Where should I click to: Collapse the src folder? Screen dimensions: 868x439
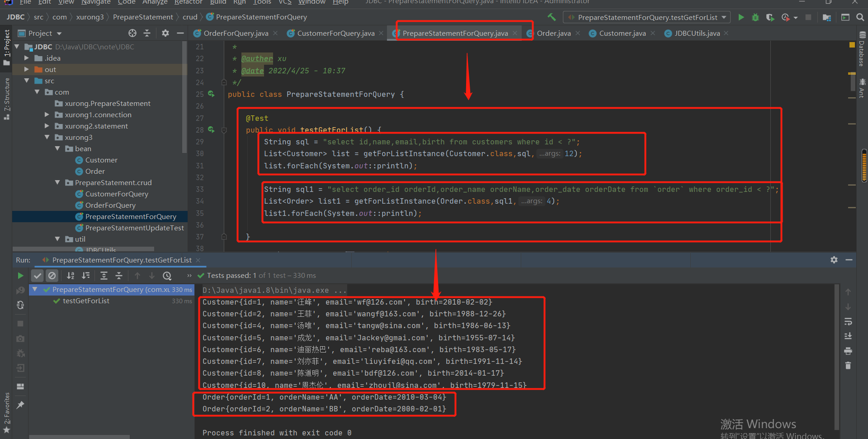26,81
